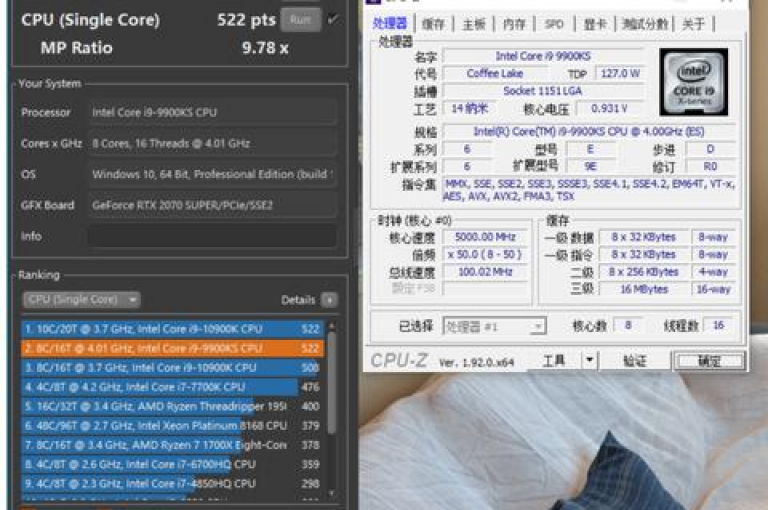The height and width of the screenshot is (510, 768).
Task: Switch to the 显卡 tab in CPU-Z
Action: 595,24
